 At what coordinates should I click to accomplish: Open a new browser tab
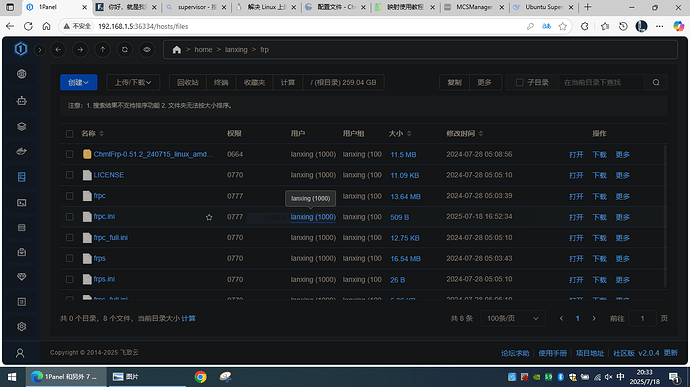pyautogui.click(x=587, y=7)
